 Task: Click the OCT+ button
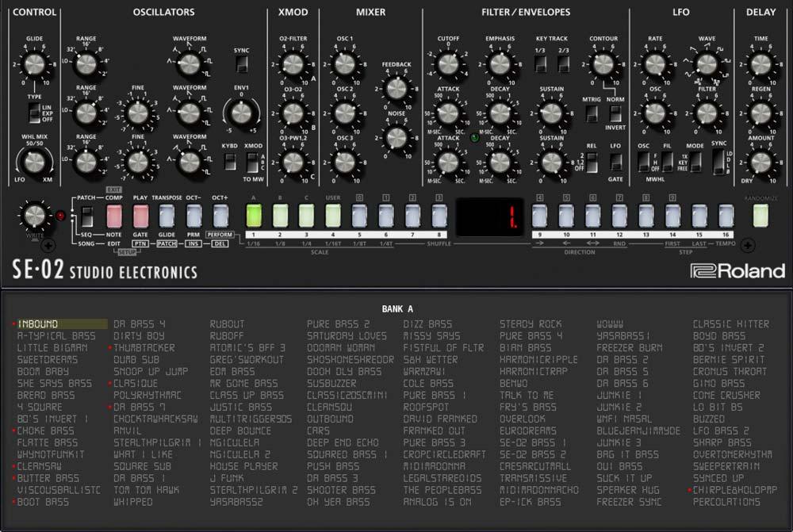point(220,216)
